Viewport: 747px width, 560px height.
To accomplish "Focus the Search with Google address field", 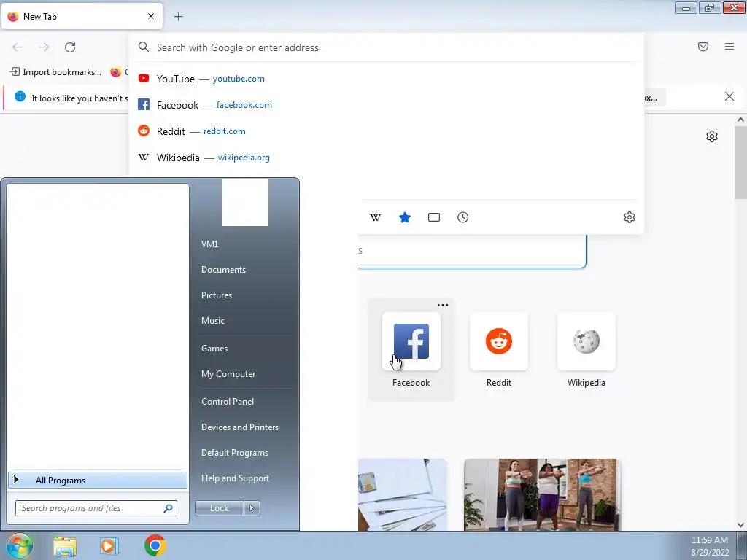I will pos(386,47).
